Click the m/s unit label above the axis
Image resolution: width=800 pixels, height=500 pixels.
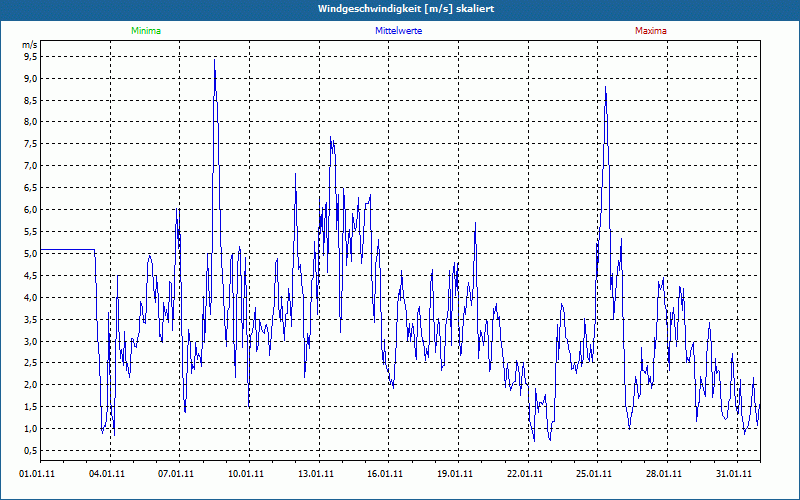(x=30, y=45)
